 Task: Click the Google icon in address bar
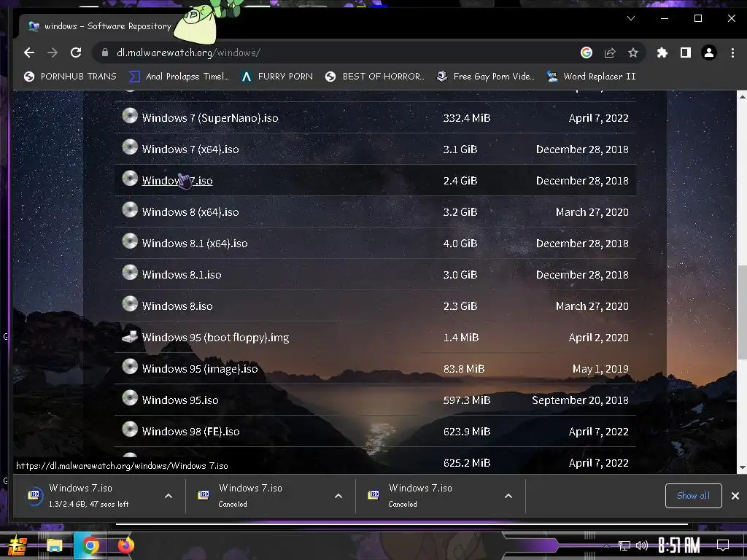(x=587, y=52)
